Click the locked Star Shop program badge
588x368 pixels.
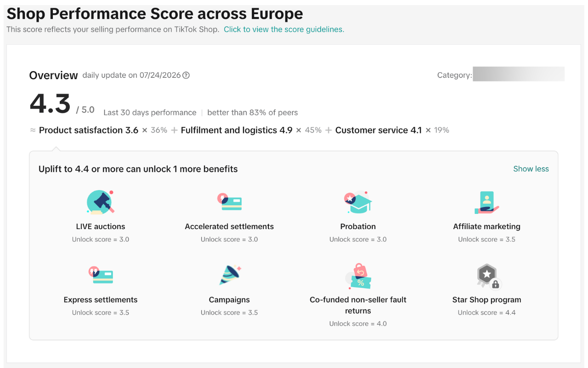coord(488,276)
